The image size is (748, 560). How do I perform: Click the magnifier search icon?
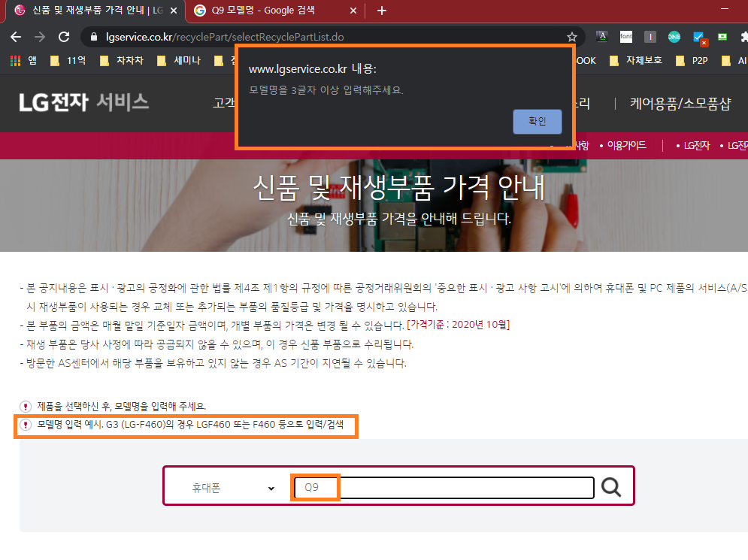(611, 487)
